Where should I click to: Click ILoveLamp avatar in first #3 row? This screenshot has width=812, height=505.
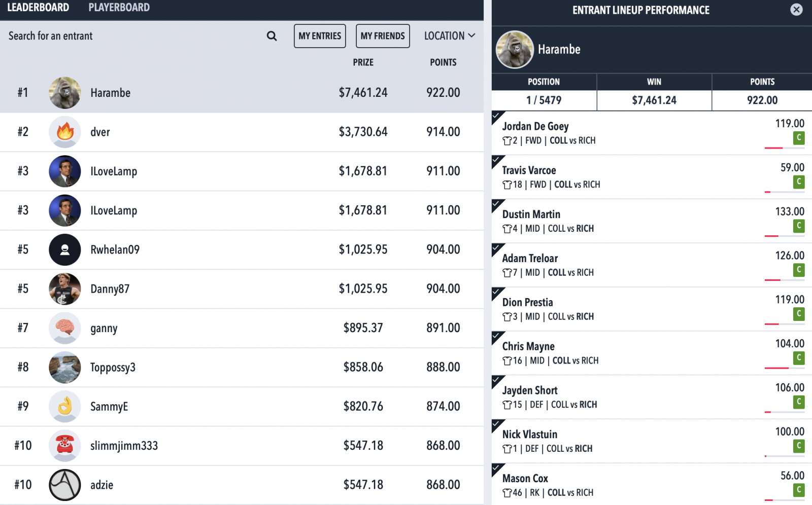tap(65, 171)
